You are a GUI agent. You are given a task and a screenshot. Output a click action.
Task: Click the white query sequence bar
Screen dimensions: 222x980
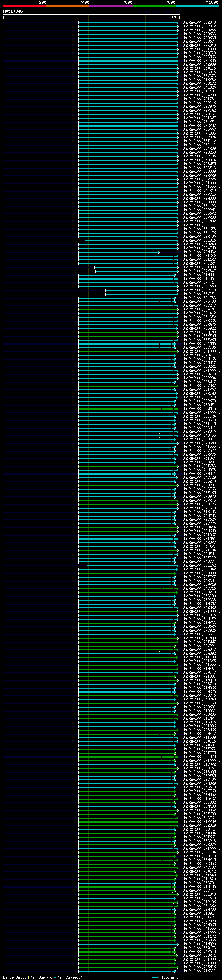point(92,15)
